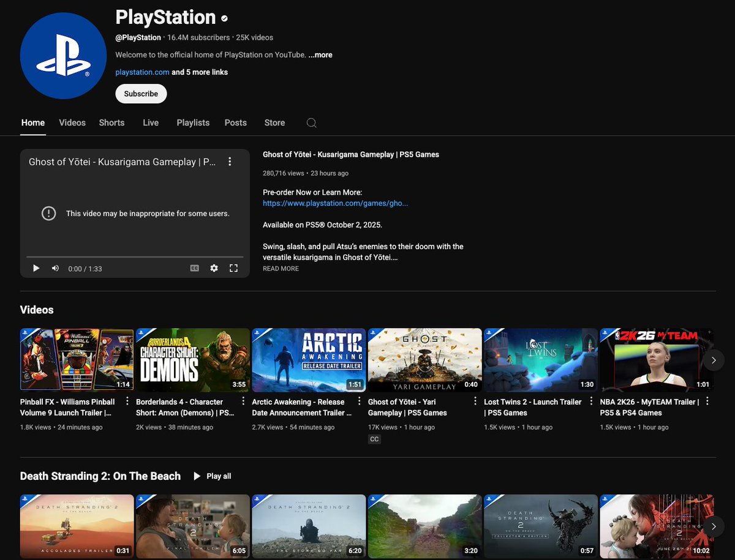
Task: Click the 280,716 views text
Action: pyautogui.click(x=284, y=173)
